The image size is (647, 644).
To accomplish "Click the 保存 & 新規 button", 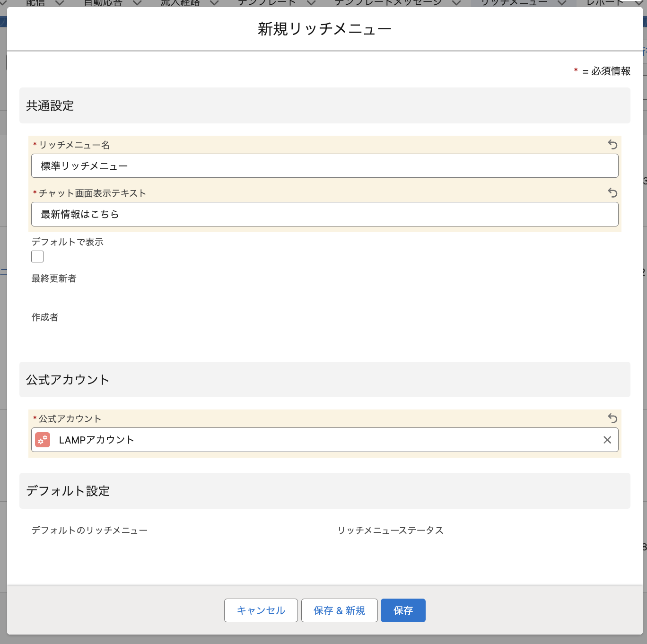I will pos(339,610).
